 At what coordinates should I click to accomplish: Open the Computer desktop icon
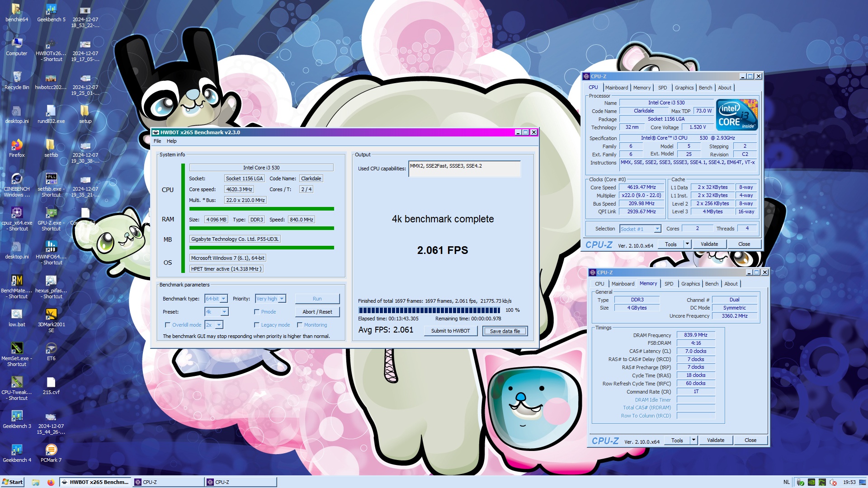(17, 47)
